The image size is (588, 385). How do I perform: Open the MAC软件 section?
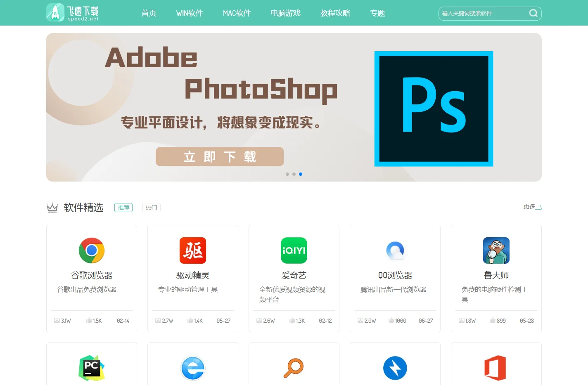[237, 13]
